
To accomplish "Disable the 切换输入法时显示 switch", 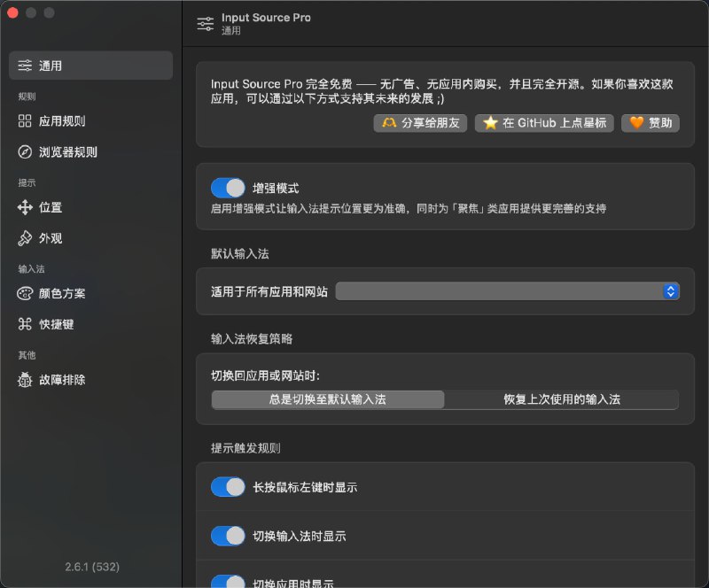I will [227, 535].
